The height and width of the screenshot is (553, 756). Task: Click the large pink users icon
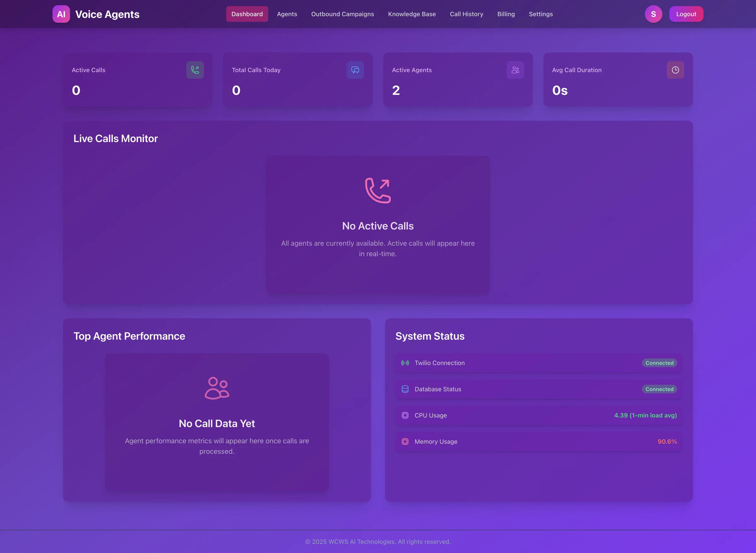[x=217, y=388]
